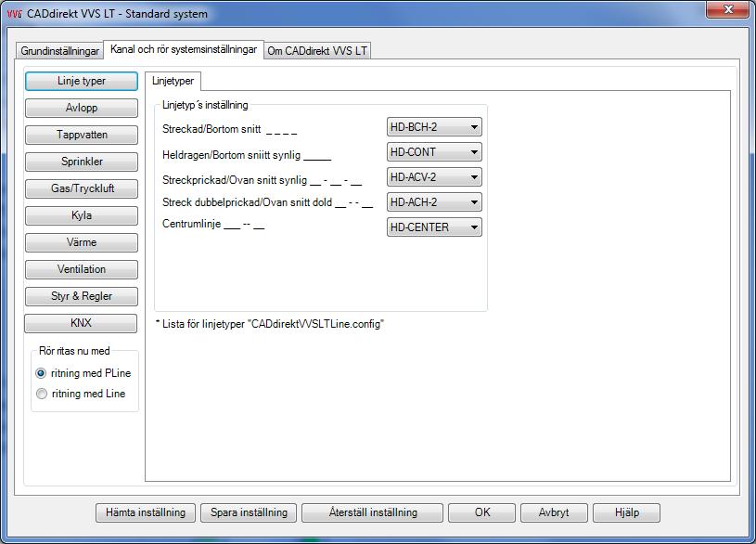Click the Rör ritas nu med group label
The image size is (756, 544).
click(x=74, y=351)
